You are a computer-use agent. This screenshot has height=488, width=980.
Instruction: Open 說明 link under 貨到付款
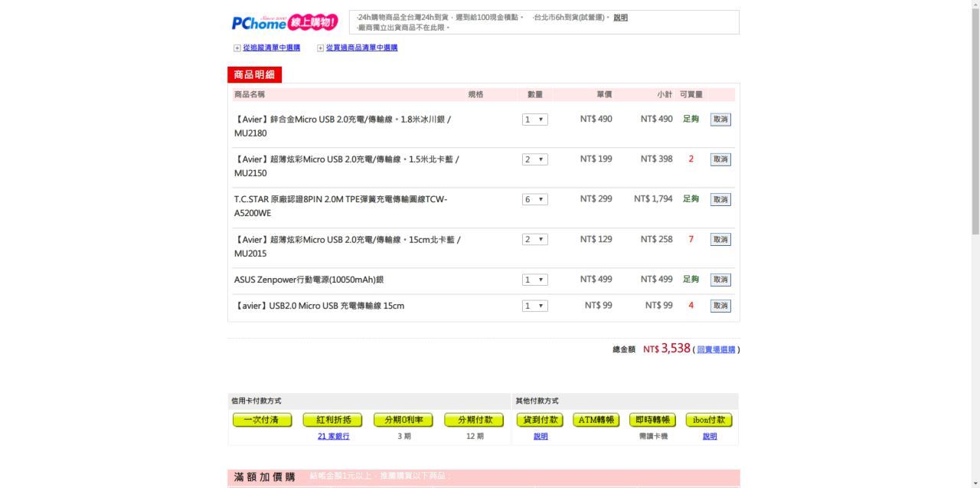(541, 437)
